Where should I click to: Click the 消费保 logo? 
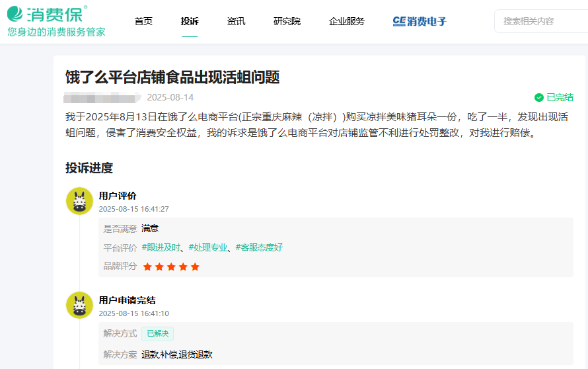pos(48,15)
